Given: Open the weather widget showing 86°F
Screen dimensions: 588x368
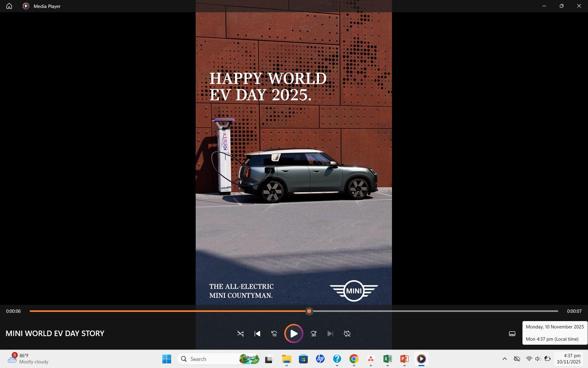Looking at the screenshot, I should tap(28, 359).
